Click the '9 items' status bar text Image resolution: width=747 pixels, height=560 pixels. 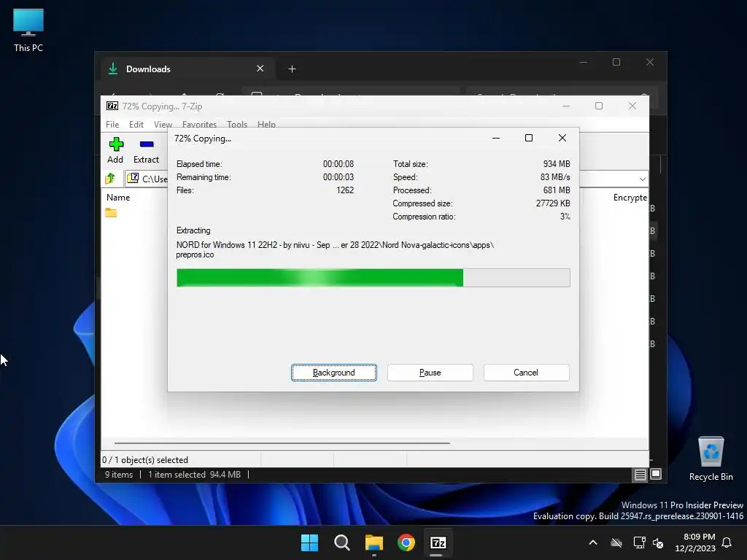(119, 474)
